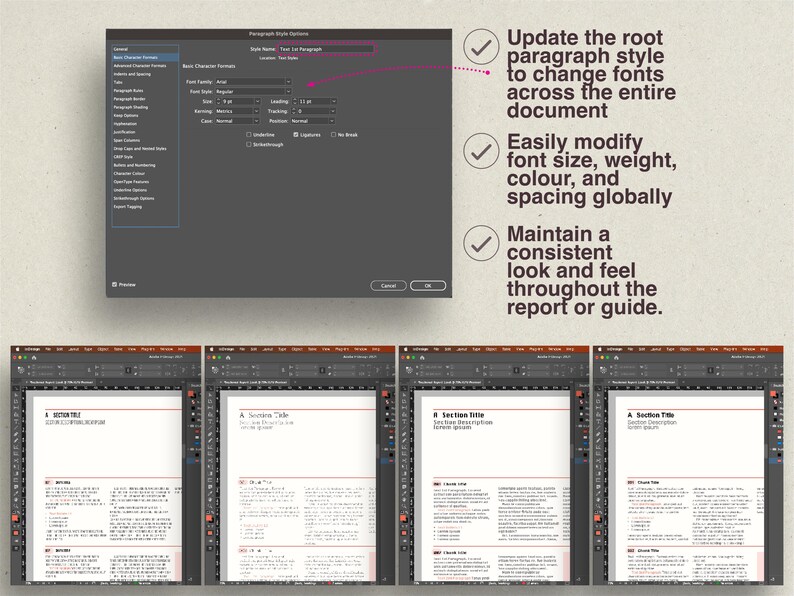
Task: Open Apple menu in rightmost InDesign window
Action: [x=599, y=349]
